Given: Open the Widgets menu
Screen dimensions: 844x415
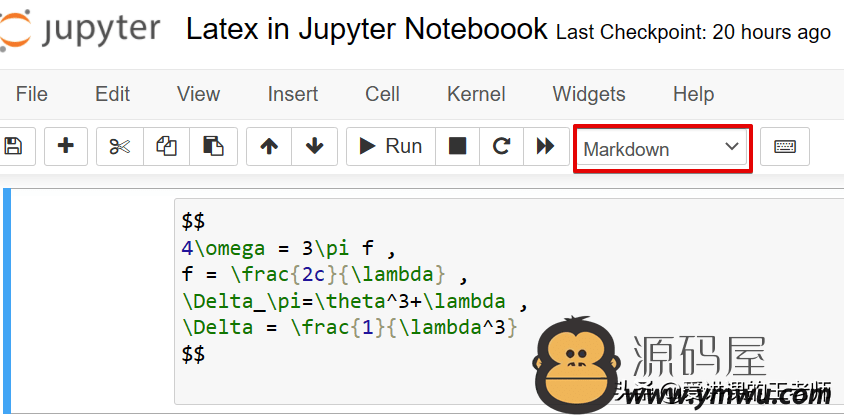Looking at the screenshot, I should (x=589, y=94).
